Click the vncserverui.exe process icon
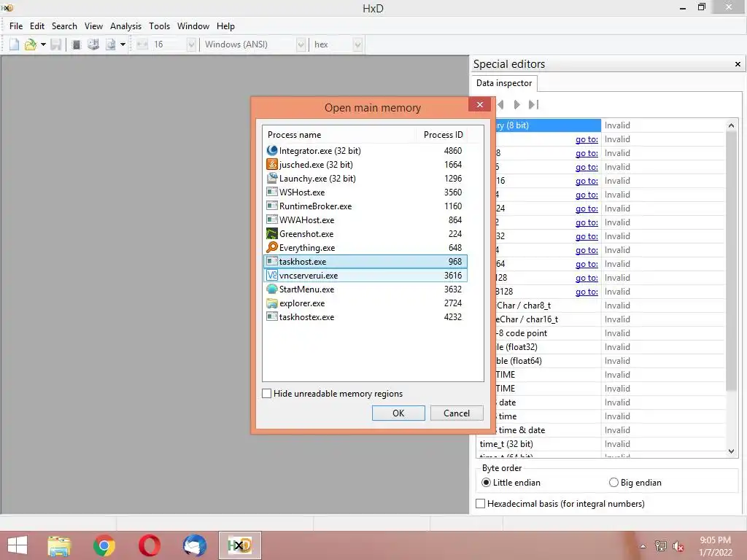Screen dimensions: 747x560 (272, 275)
